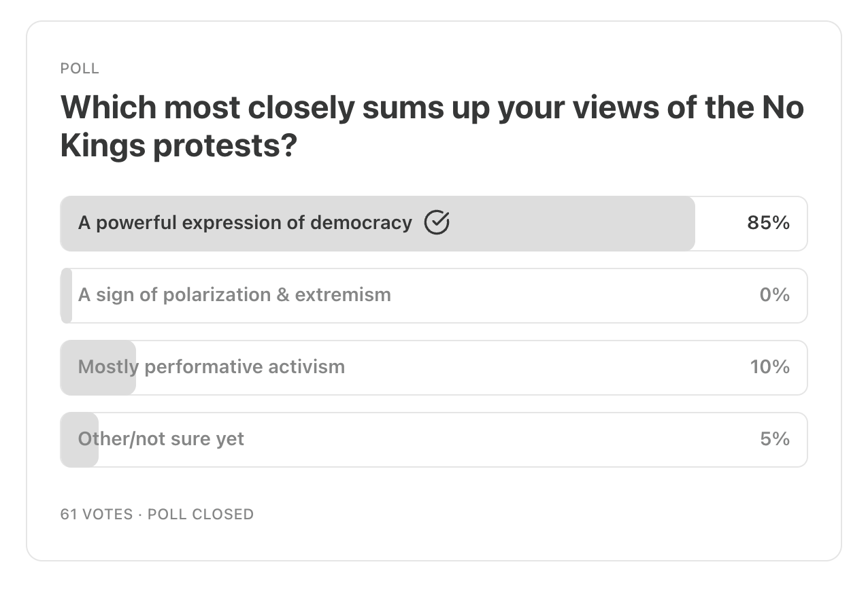Viewport: 868px width, 590px height.
Task: Click the 5% result percentage
Action: point(775,439)
